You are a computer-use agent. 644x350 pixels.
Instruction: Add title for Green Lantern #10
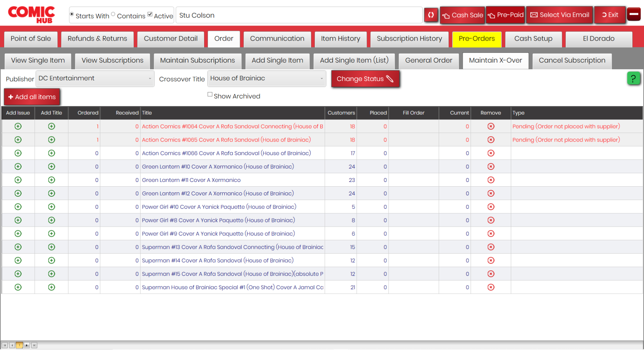point(51,167)
